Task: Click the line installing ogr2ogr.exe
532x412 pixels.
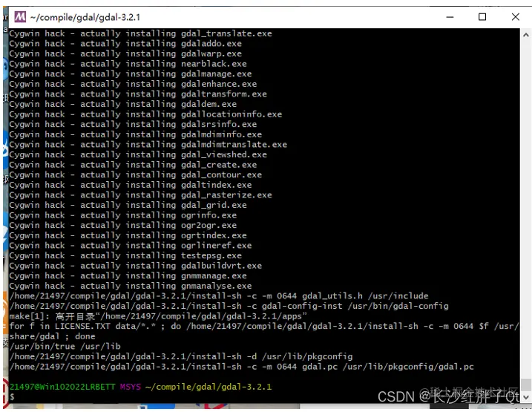Action: (x=123, y=226)
